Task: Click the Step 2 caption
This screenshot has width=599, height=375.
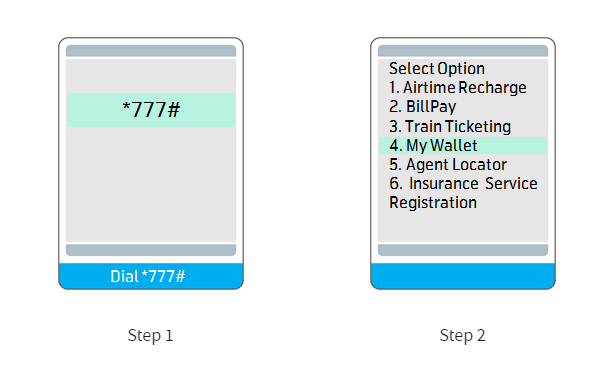Action: point(463,335)
